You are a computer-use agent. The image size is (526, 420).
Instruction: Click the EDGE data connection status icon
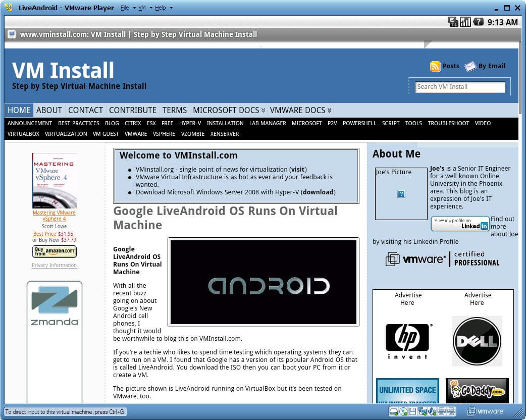[453, 22]
